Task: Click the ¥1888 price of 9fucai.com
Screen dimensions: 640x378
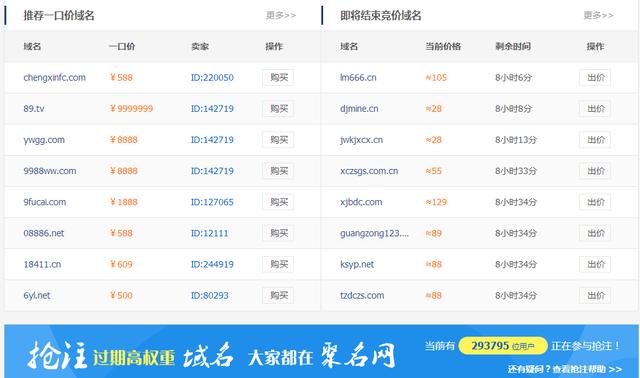Action: (124, 202)
